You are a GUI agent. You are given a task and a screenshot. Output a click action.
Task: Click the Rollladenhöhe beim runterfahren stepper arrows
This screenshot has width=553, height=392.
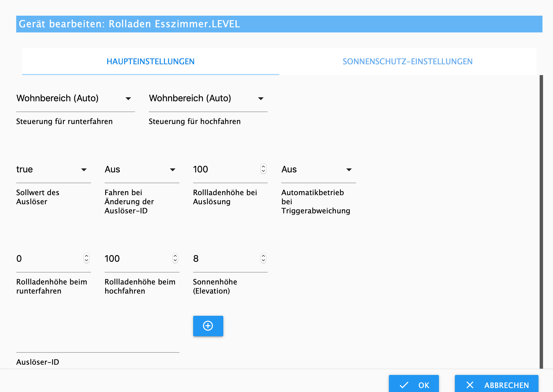[x=86, y=258]
